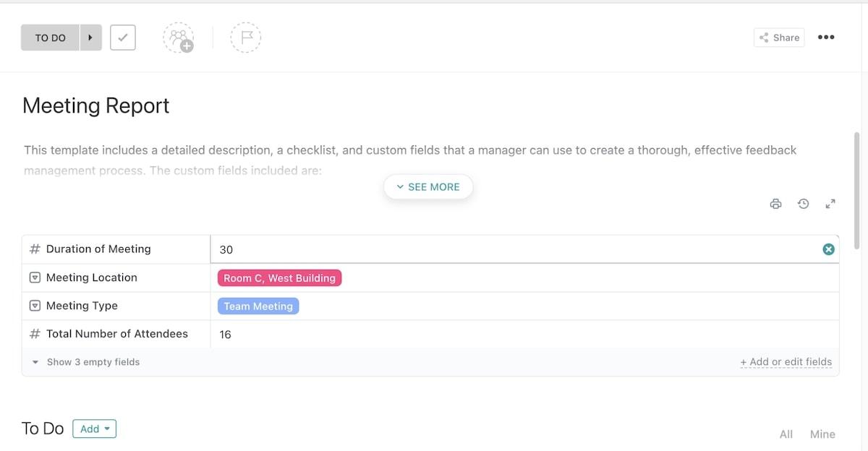This screenshot has width=868, height=451.
Task: Expand description with SEE MORE
Action: (428, 186)
